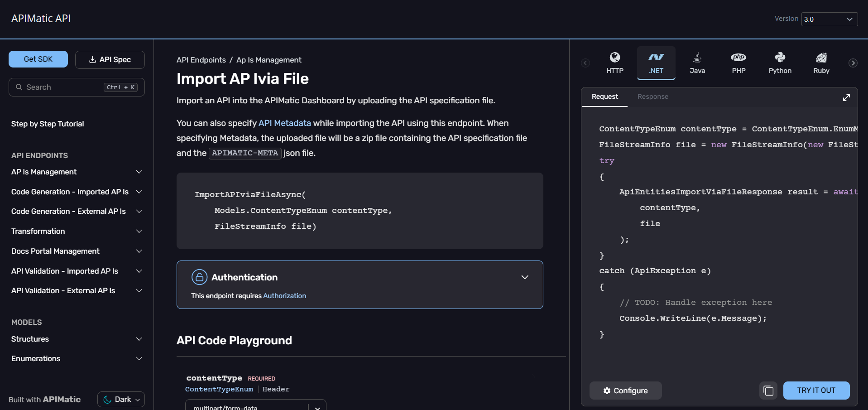868x410 pixels.
Task: Click the API Endpoints breadcrumb
Action: pos(201,60)
